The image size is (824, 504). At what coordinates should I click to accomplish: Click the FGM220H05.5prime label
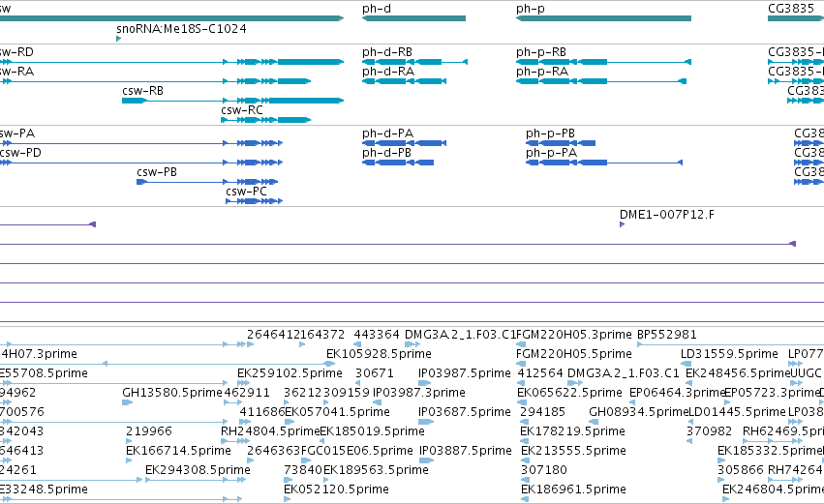point(574,354)
